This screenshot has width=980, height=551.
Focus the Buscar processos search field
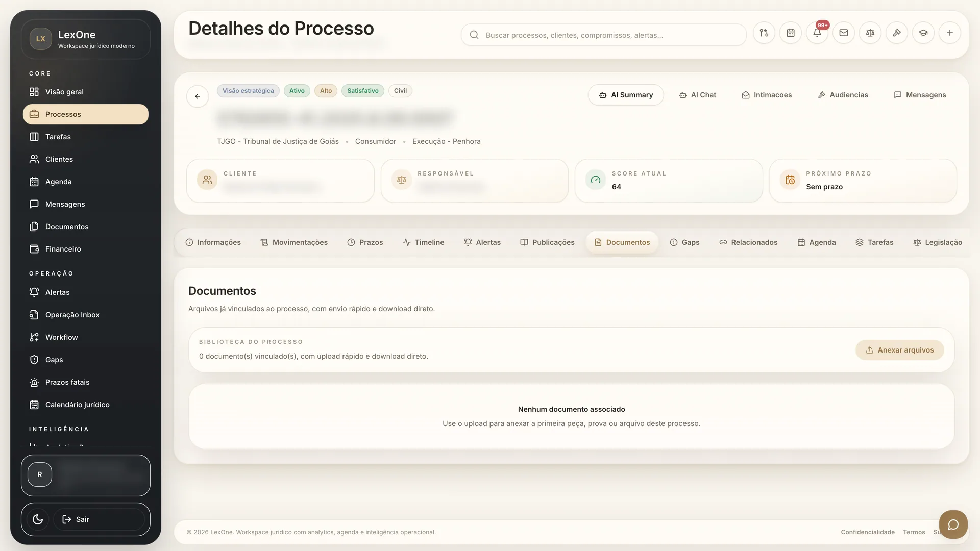click(604, 35)
